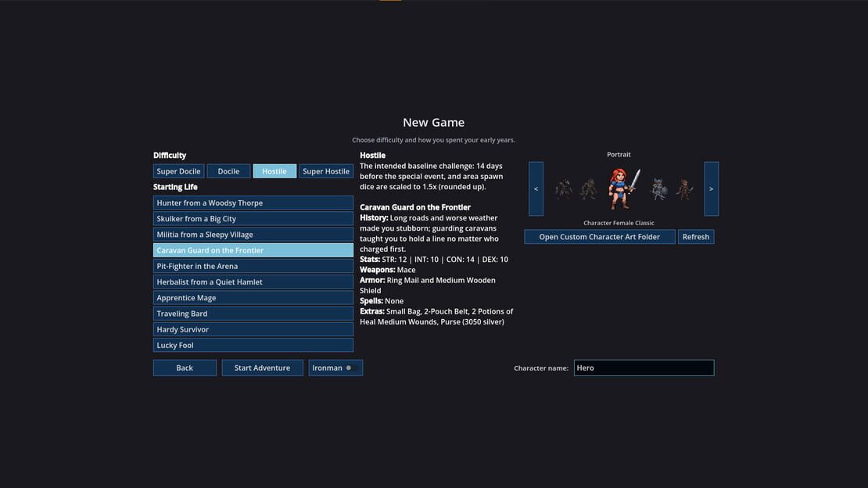Pick the Lucky Fool starting life

(253, 345)
